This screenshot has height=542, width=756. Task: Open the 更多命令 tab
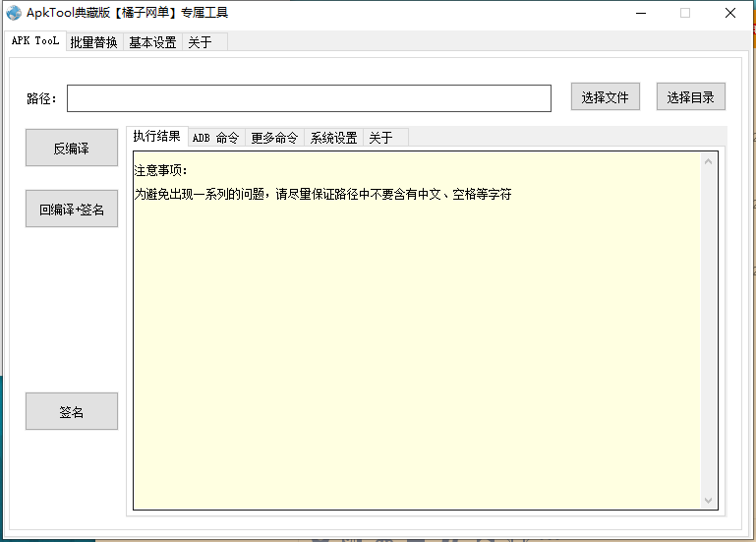[274, 138]
